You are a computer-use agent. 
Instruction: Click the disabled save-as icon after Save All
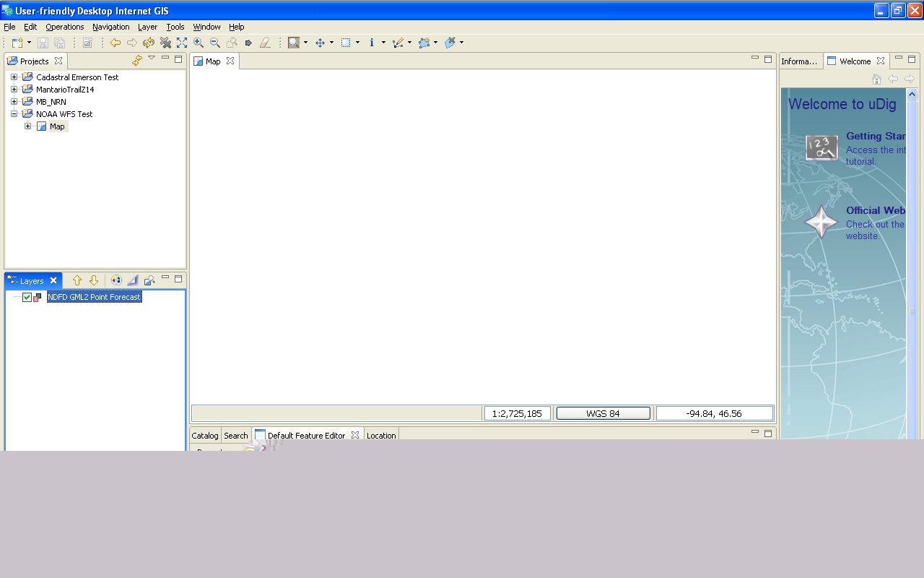[87, 43]
